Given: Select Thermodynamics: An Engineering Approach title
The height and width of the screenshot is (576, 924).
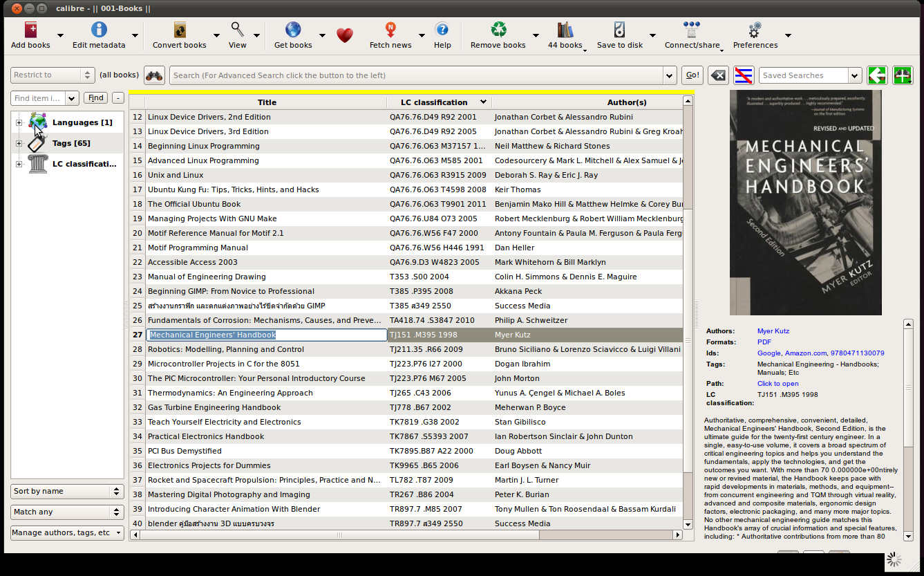Looking at the screenshot, I should tap(230, 393).
